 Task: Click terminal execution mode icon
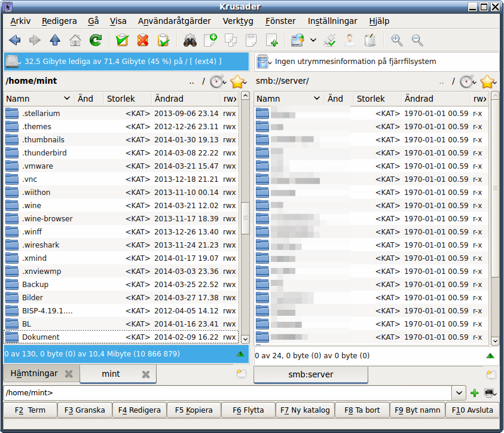click(490, 393)
